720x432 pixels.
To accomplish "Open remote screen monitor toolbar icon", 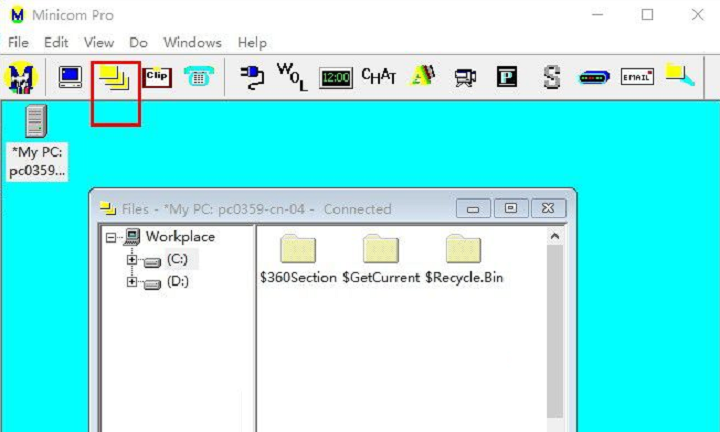I will 70,77.
